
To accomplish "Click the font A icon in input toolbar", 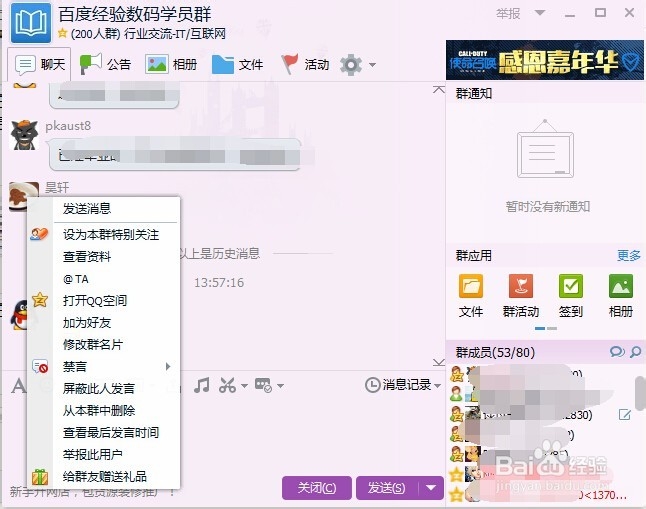I will [x=18, y=386].
